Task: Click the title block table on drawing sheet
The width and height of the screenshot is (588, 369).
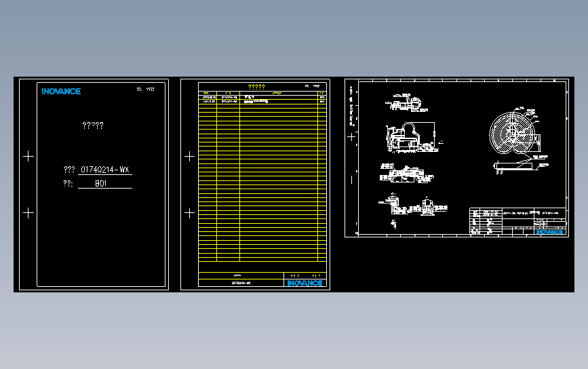Action: tap(518, 221)
